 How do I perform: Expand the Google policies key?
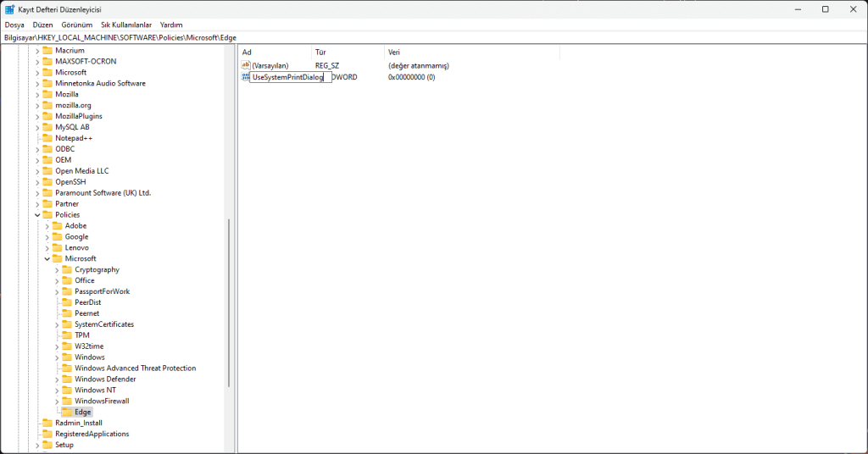[47, 236]
